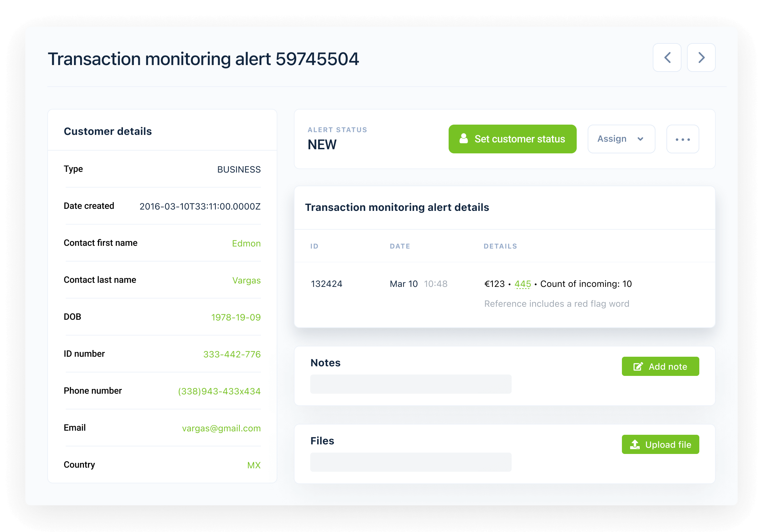This screenshot has width=763, height=532.
Task: Open the ellipsis more actions menu
Action: point(683,139)
